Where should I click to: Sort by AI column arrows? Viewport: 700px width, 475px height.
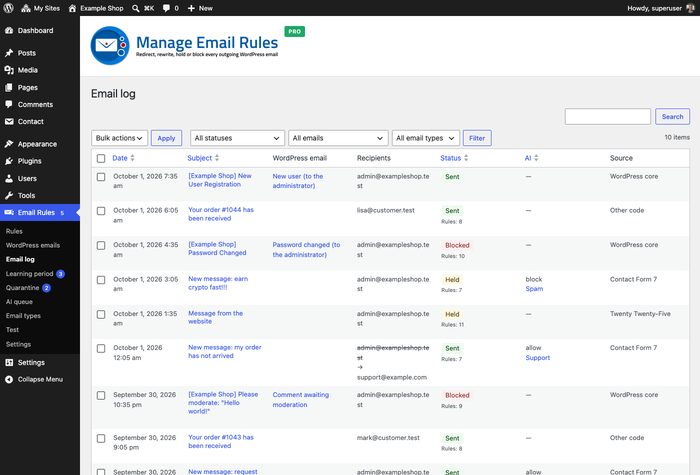tap(536, 158)
